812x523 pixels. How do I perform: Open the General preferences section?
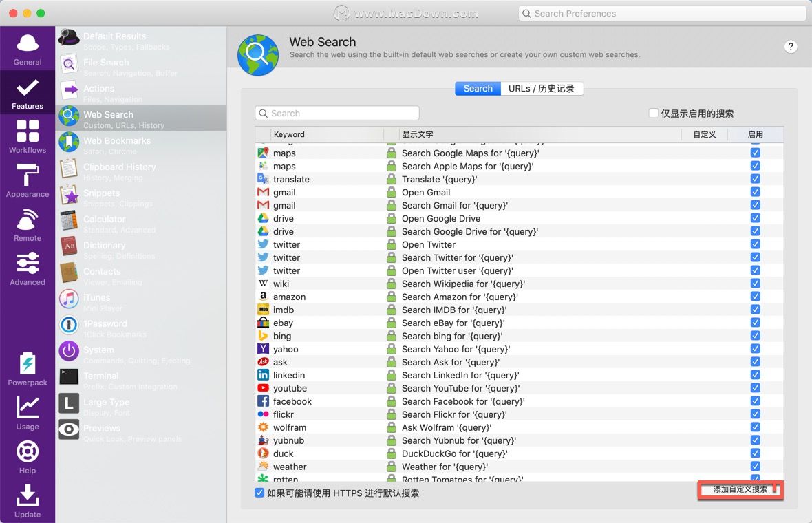click(28, 50)
